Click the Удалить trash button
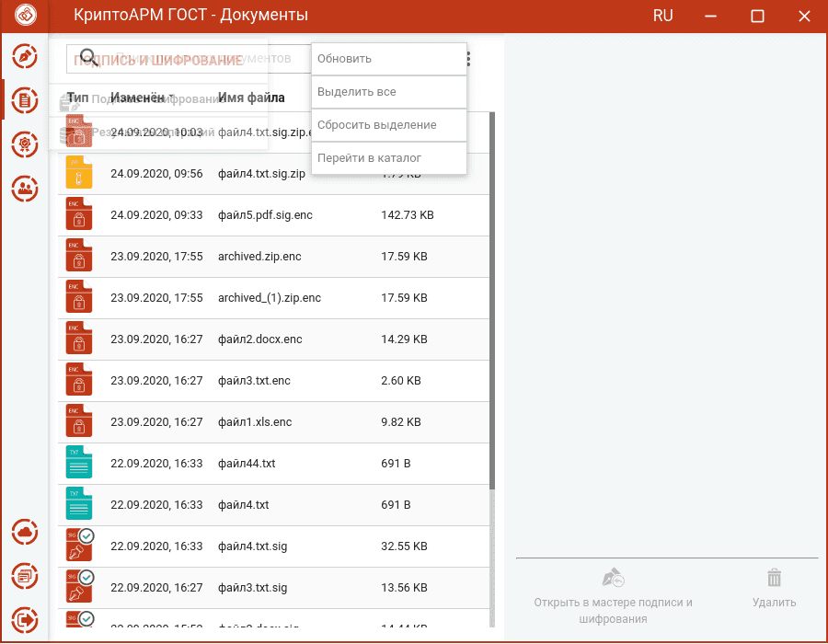828x644 pixels. point(774,589)
